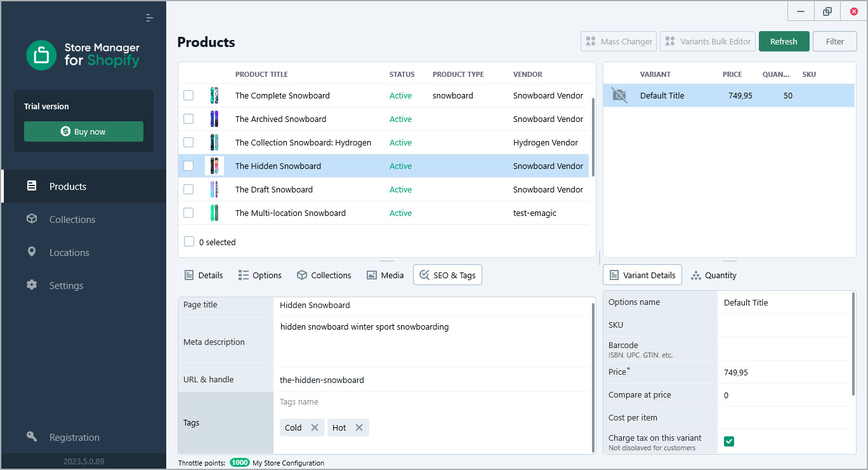Click The Complete Snowboard thumbnail image

pos(214,95)
